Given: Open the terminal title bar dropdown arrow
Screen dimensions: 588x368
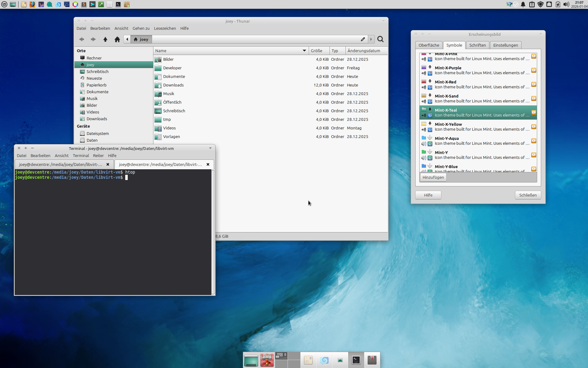Looking at the screenshot, I should tap(210, 148).
